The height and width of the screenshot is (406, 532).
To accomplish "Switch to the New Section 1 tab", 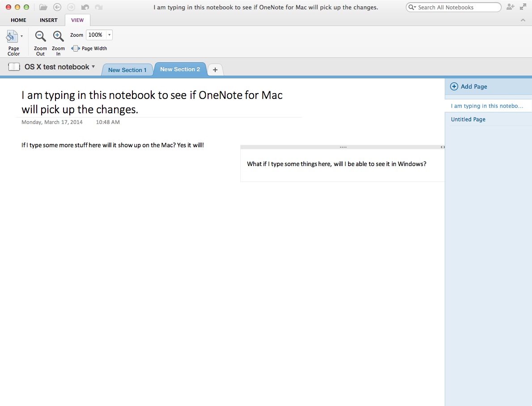I will [x=128, y=70].
